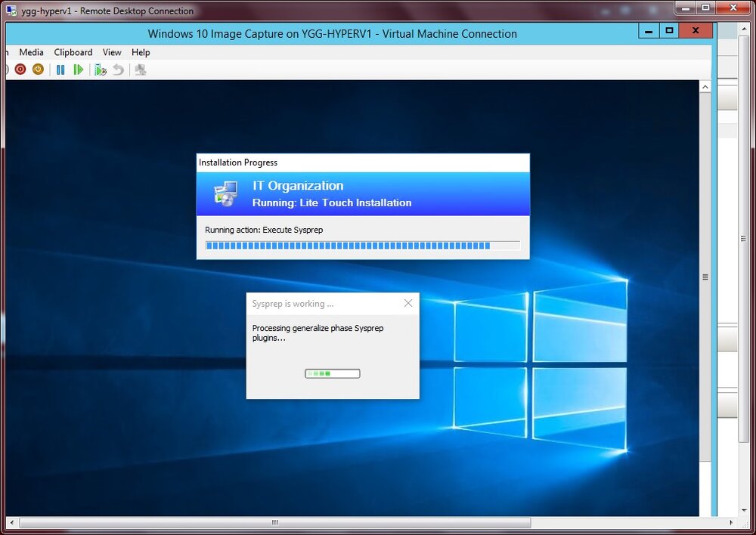Click 'Processing generalize phase Sysprep plugins' text

pyautogui.click(x=318, y=333)
